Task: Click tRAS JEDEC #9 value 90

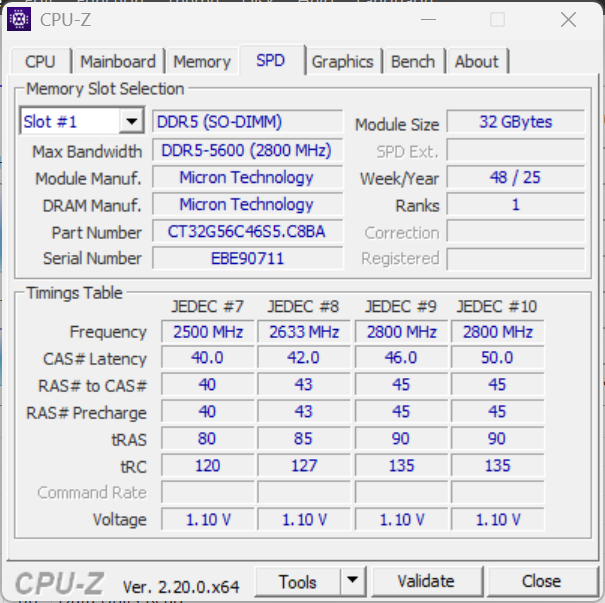Action: 401,438
